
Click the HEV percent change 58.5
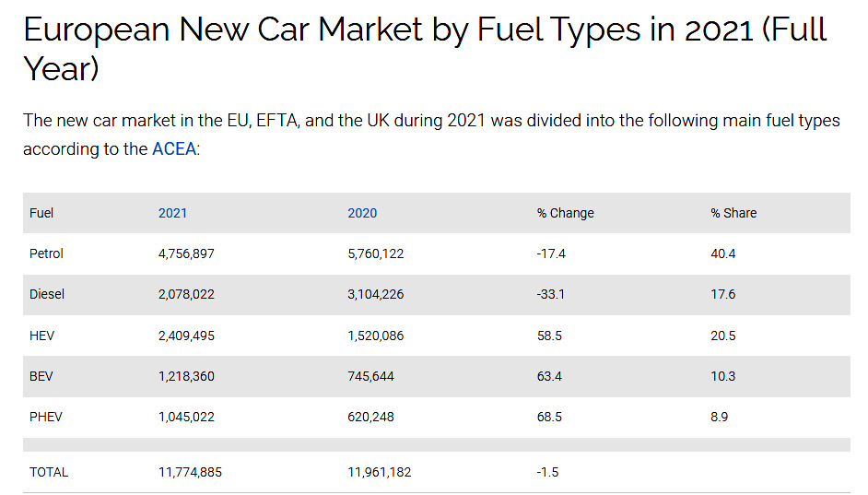point(549,336)
